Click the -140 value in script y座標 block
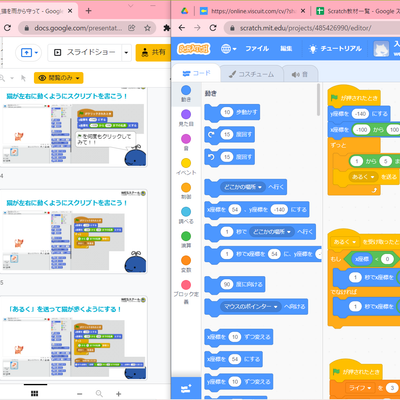The height and width of the screenshot is (400, 400). click(x=361, y=114)
